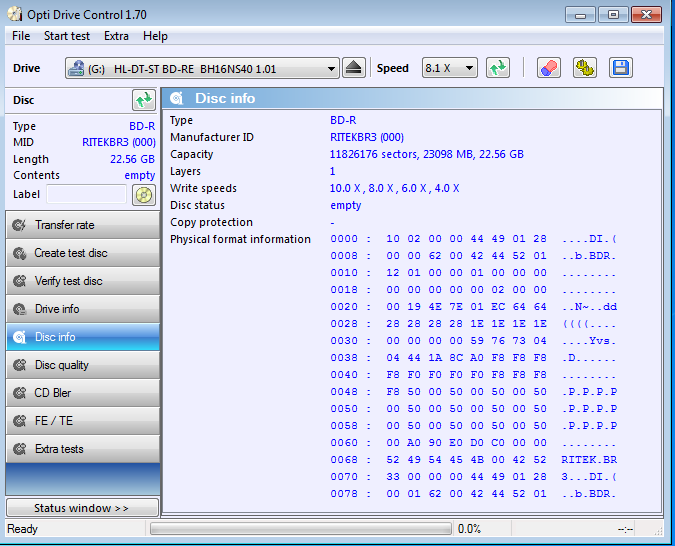Click hex row 0068 showing RITEK.BR
The image size is (675, 546).
474,459
